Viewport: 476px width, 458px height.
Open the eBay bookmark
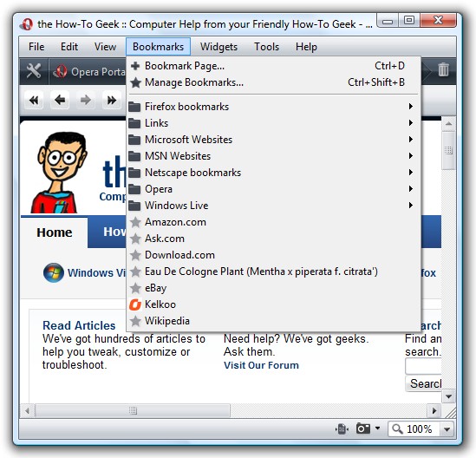(273, 288)
